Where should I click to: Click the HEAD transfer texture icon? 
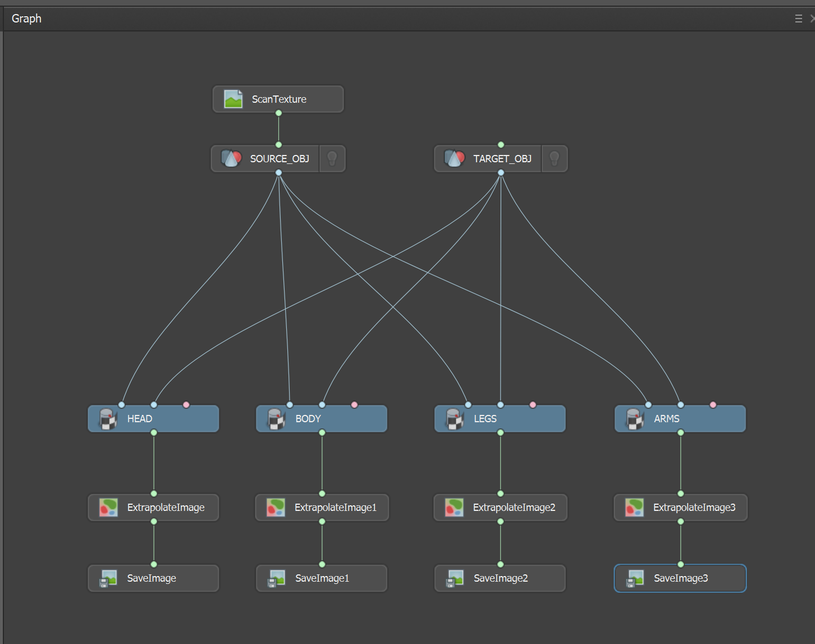[x=108, y=419]
